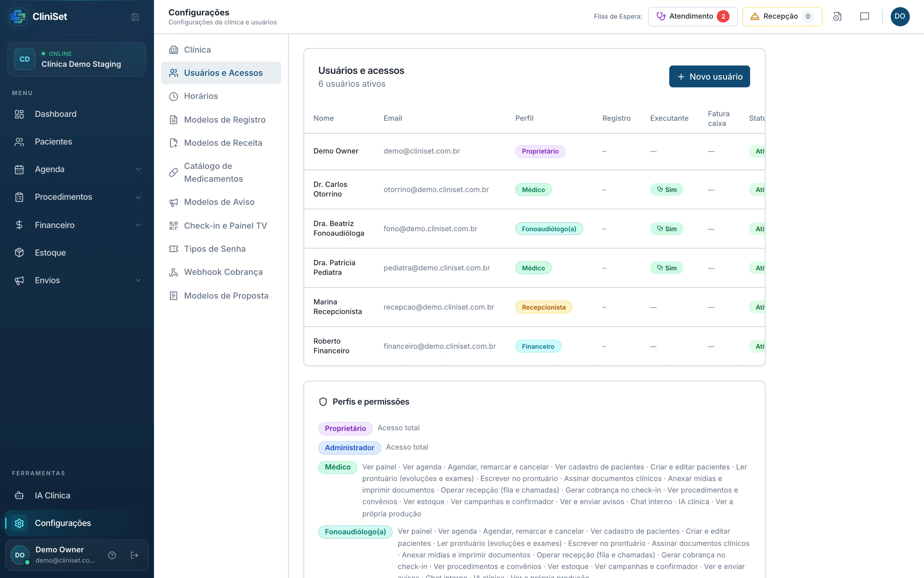Viewport: 924px width, 578px height.
Task: Expand the Agenda chevron
Action: tap(138, 169)
